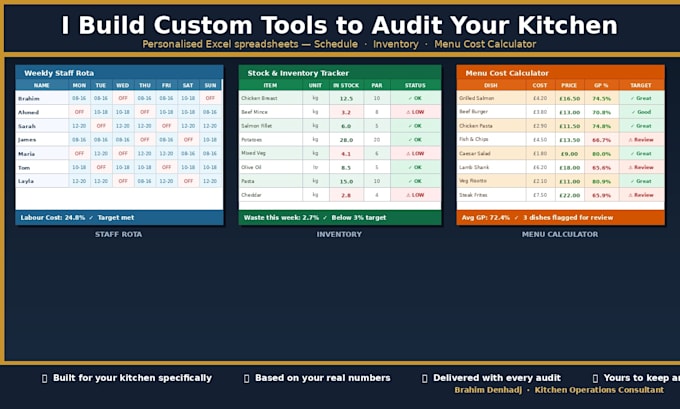
Task: Click the 28.0 in-stock value for Potatoes
Action: tap(346, 140)
